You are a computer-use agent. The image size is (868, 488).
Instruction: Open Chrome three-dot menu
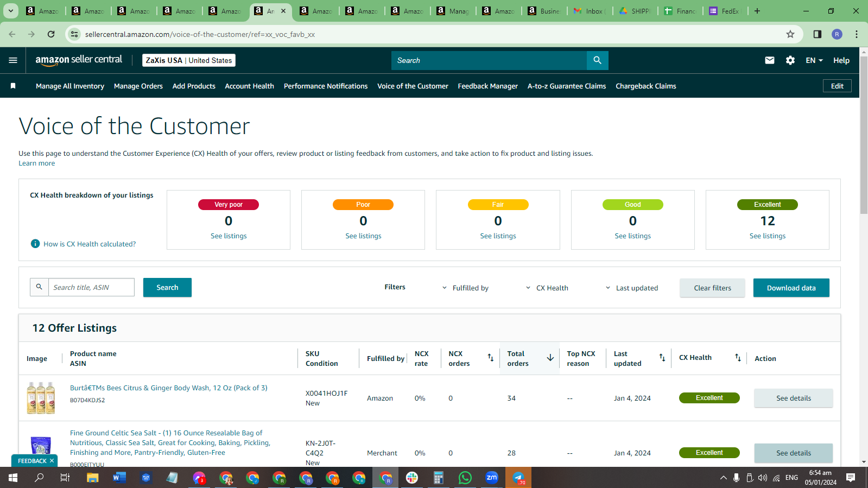pyautogui.click(x=857, y=34)
